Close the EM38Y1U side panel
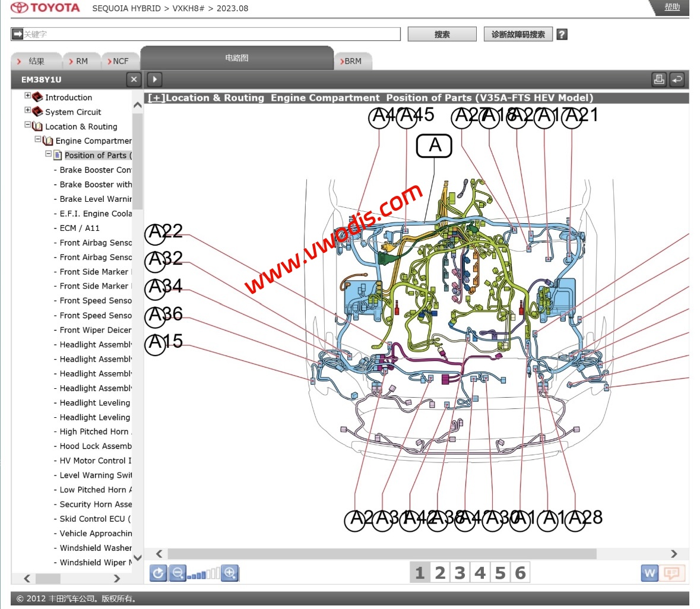The height and width of the screenshot is (609, 700). click(134, 79)
